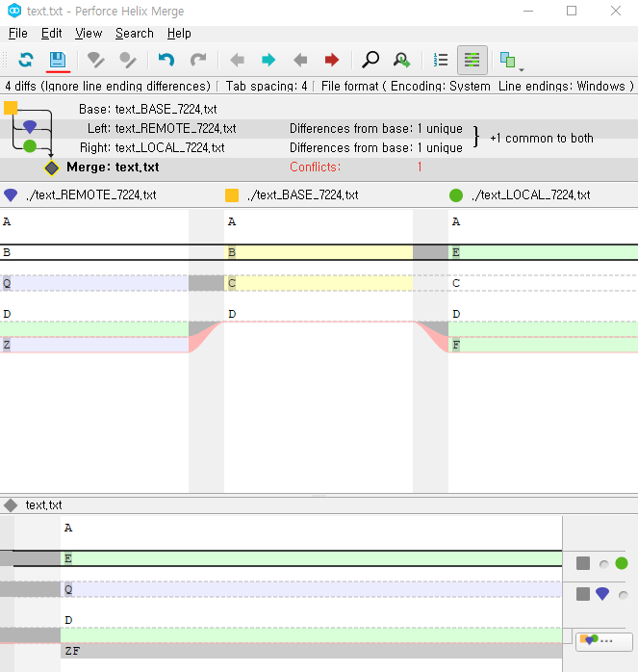Select line C in BASE pane
Viewport: 638px width, 672px height.
319,283
